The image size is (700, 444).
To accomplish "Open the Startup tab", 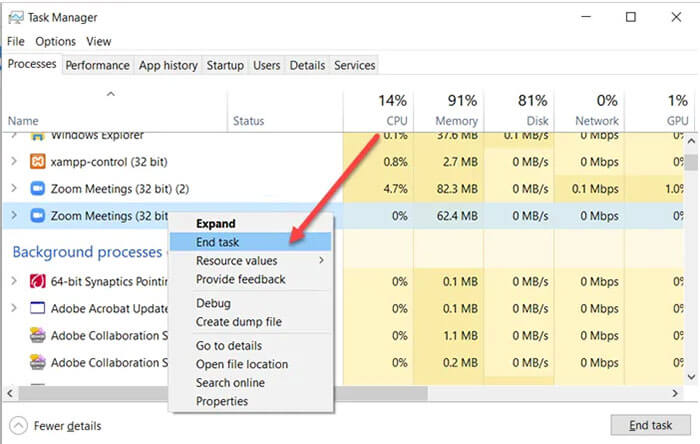I will point(224,65).
